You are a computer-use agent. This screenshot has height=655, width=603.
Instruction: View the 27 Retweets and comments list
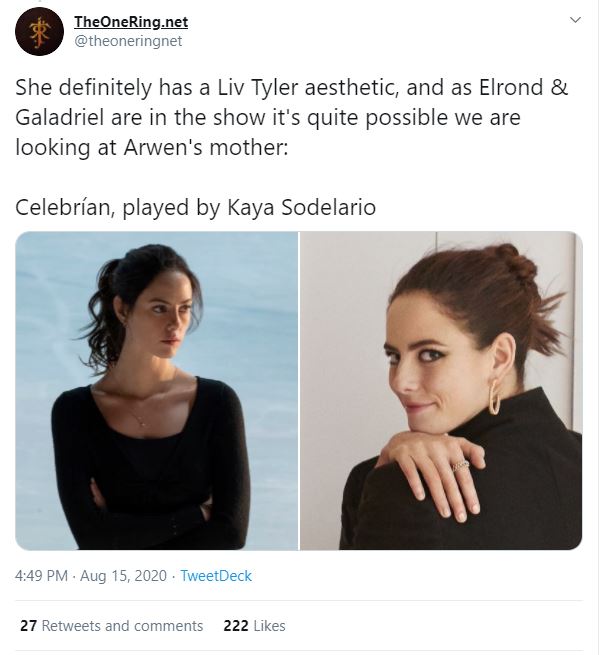tap(111, 626)
